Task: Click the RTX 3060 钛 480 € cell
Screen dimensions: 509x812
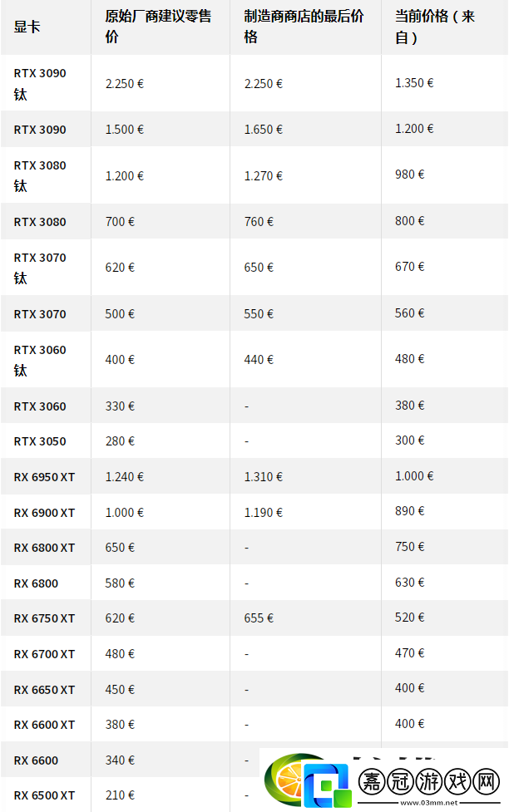Action: tap(409, 359)
